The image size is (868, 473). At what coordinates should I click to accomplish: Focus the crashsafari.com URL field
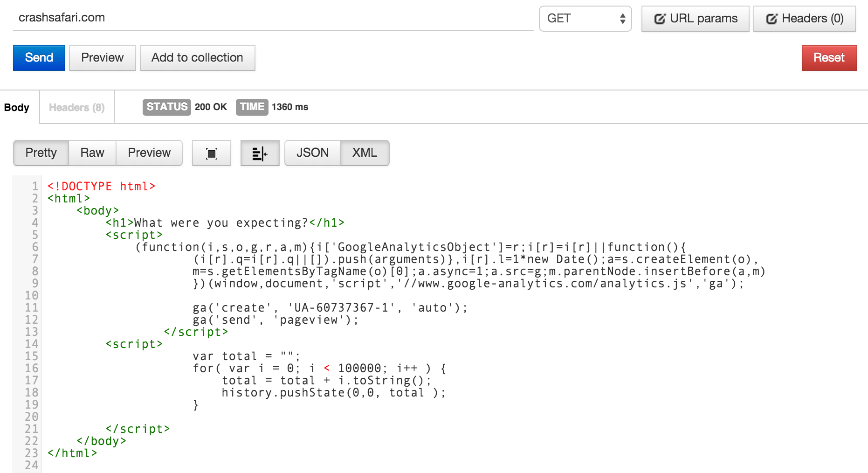click(x=273, y=18)
